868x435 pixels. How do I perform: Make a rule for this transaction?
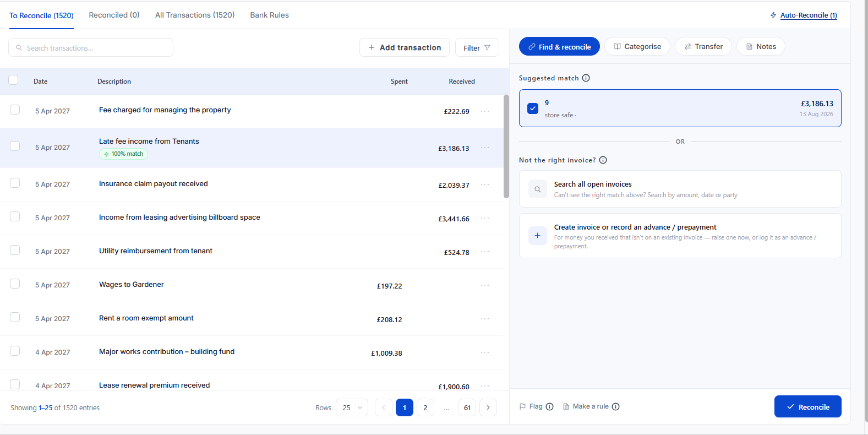(586, 407)
